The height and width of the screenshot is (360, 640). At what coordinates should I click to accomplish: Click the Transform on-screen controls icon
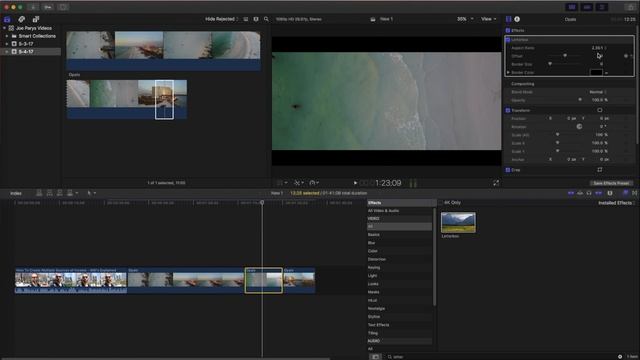[x=600, y=110]
